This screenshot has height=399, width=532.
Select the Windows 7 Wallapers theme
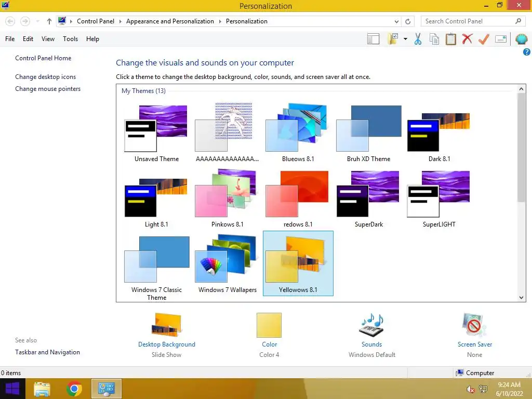click(x=227, y=263)
